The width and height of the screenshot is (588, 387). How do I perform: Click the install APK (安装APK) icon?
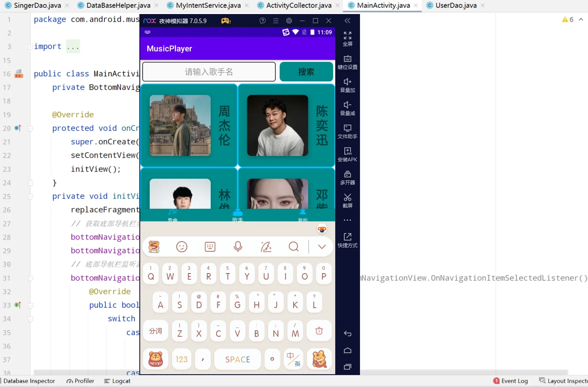348,151
